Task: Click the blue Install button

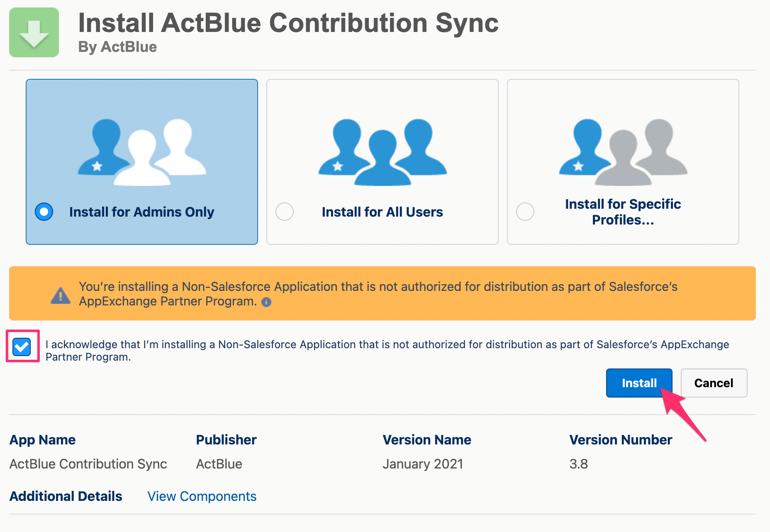Action: click(x=639, y=383)
